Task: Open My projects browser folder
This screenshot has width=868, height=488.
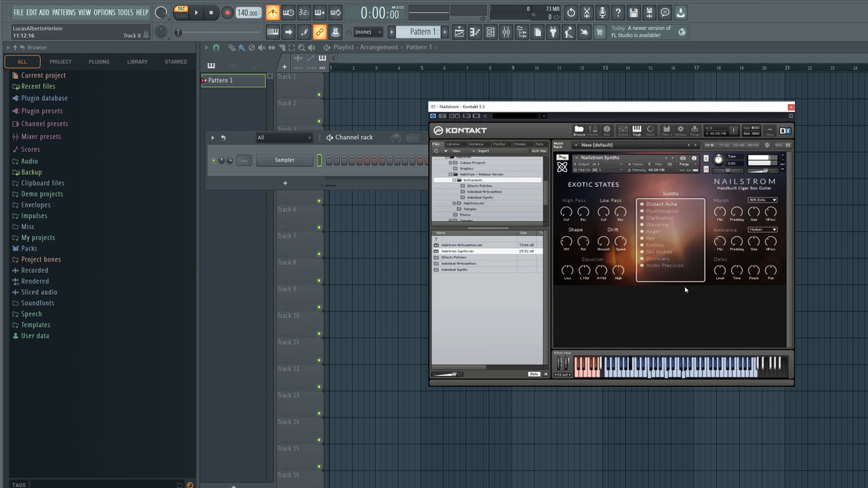Action: [x=38, y=238]
